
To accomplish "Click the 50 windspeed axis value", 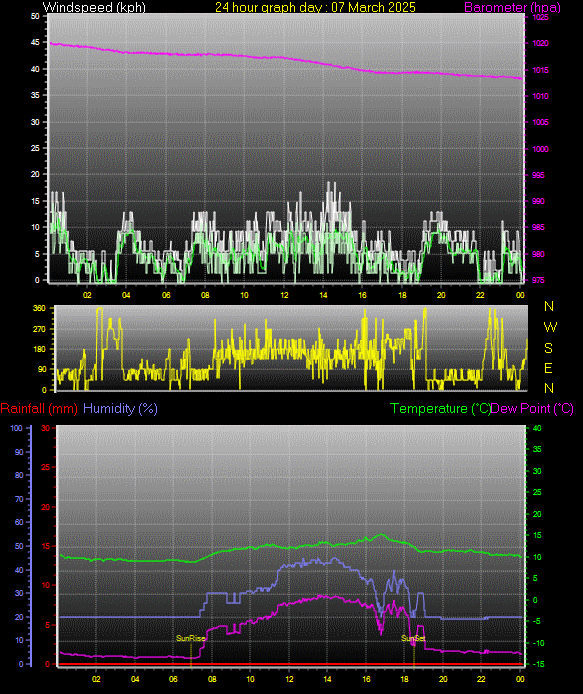I will tap(35, 16).
